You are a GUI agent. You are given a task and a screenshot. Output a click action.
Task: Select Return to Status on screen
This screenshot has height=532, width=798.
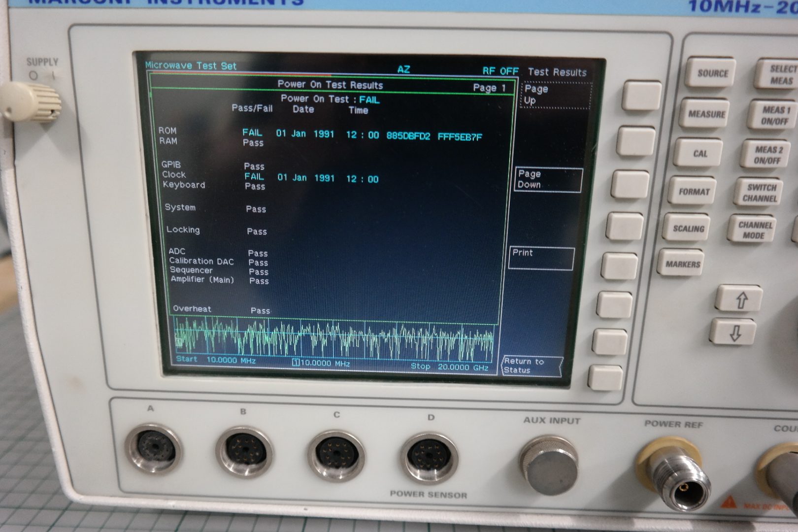point(532,366)
